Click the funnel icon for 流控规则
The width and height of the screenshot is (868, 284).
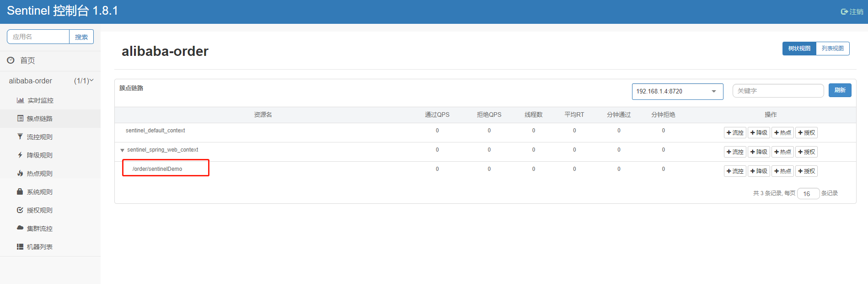tap(20, 137)
